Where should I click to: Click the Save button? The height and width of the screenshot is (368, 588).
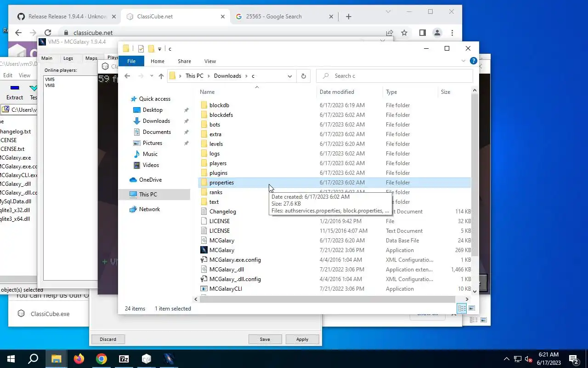click(265, 339)
